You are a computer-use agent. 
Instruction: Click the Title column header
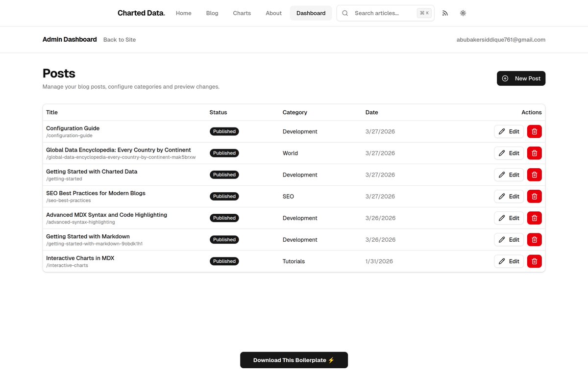click(52, 112)
